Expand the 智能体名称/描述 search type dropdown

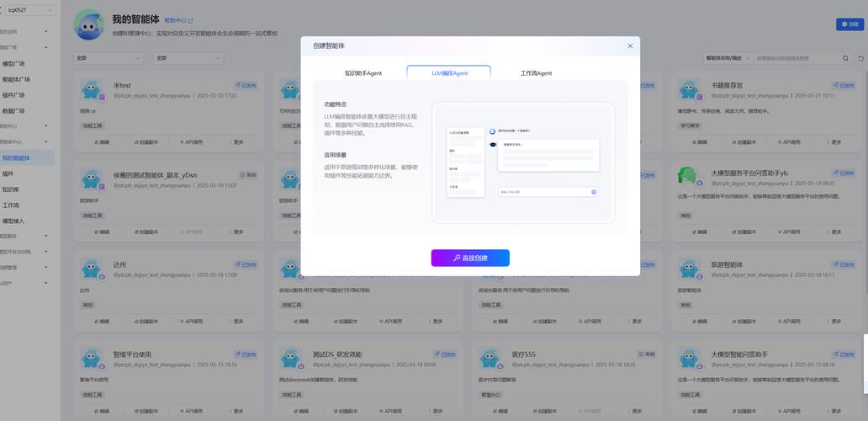(727, 58)
